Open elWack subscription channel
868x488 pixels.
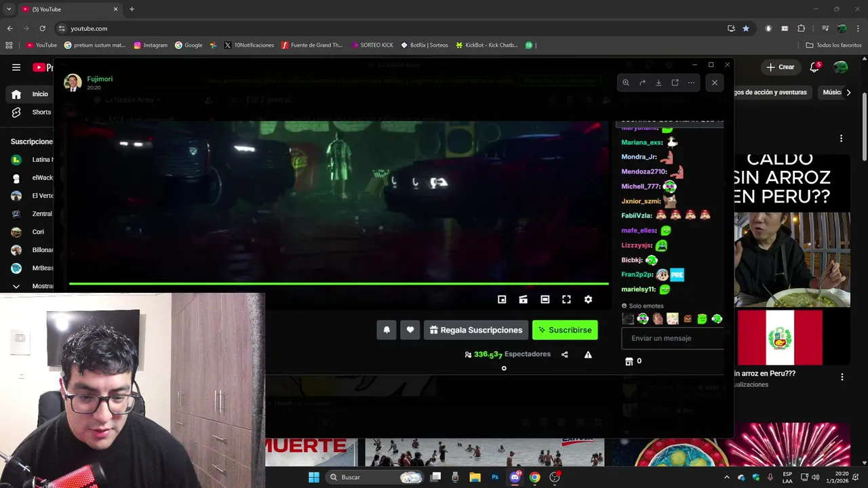click(31, 178)
